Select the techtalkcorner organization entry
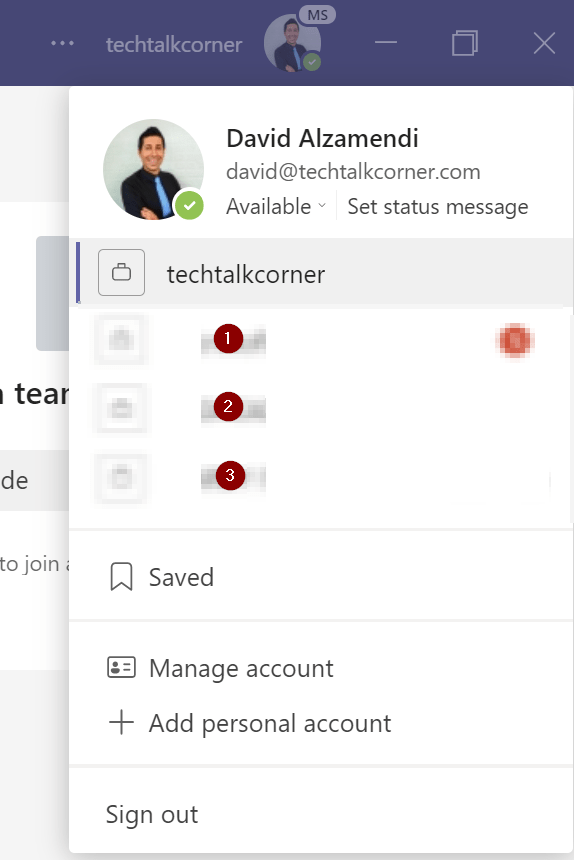580x860 pixels. click(325, 273)
